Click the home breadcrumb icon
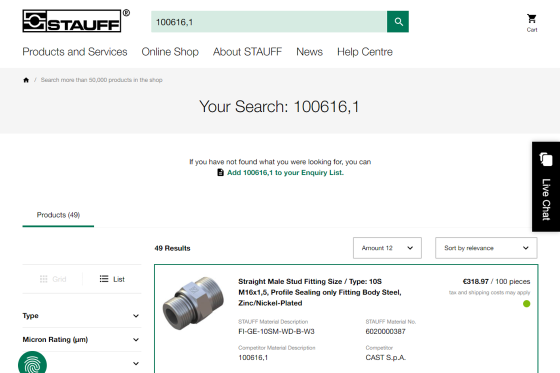The width and height of the screenshot is (560, 373). tap(26, 80)
